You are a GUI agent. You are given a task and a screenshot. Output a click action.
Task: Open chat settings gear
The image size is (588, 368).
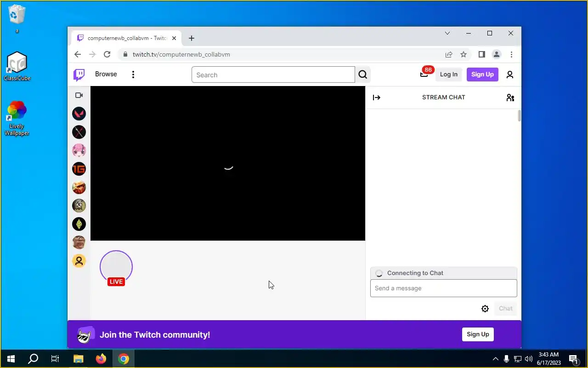pos(485,309)
